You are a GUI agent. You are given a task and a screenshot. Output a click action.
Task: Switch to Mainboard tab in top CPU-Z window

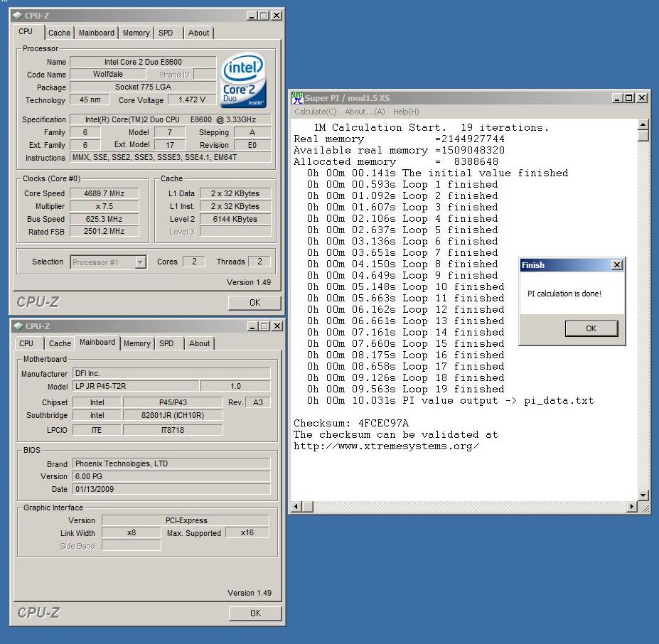(97, 33)
